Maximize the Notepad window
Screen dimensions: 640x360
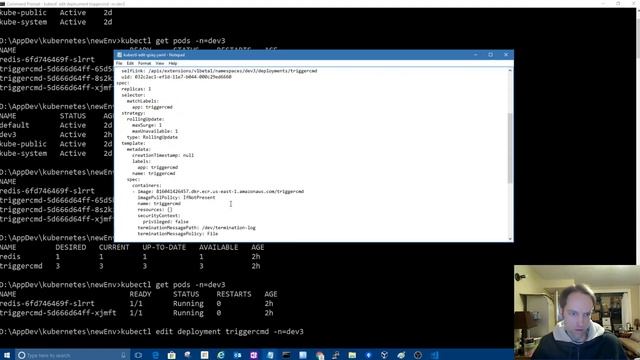pyautogui.click(x=491, y=55)
